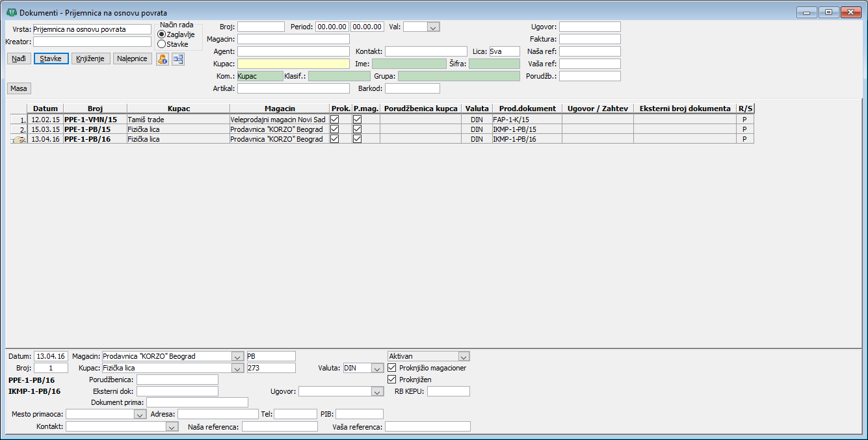The height and width of the screenshot is (440, 868).
Task: Click the Masa button
Action: 20,88
